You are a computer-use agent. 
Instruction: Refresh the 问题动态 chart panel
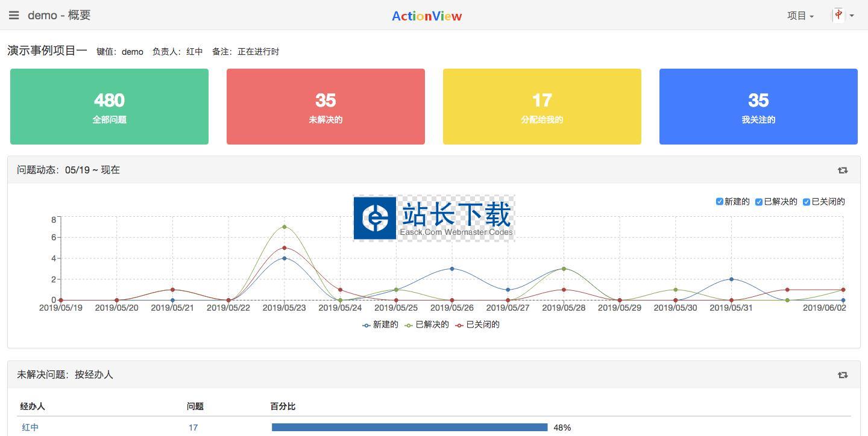[x=843, y=170]
